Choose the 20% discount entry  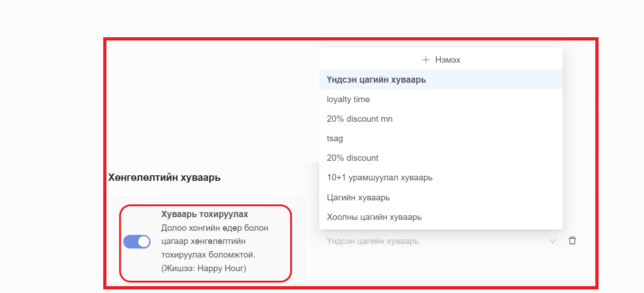click(x=352, y=158)
